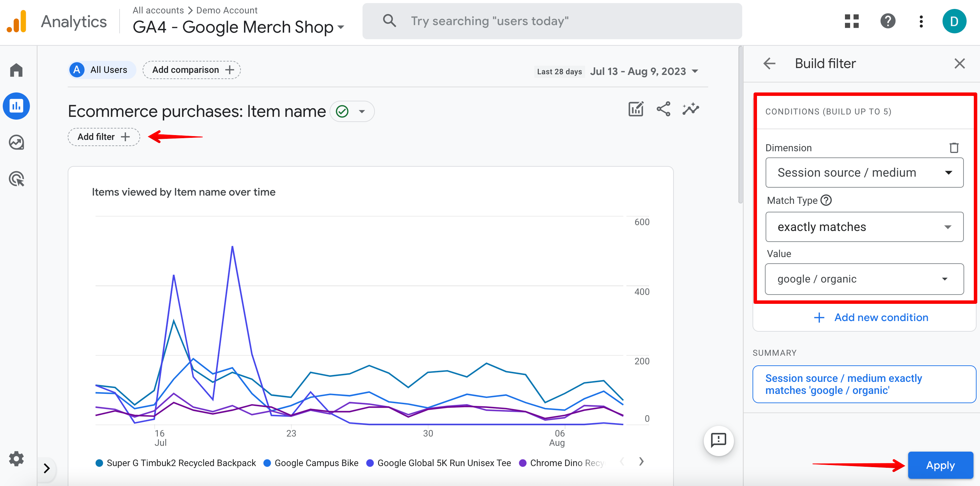Open the report status green check dropdown
Image resolution: width=980 pixels, height=486 pixels.
tap(352, 111)
